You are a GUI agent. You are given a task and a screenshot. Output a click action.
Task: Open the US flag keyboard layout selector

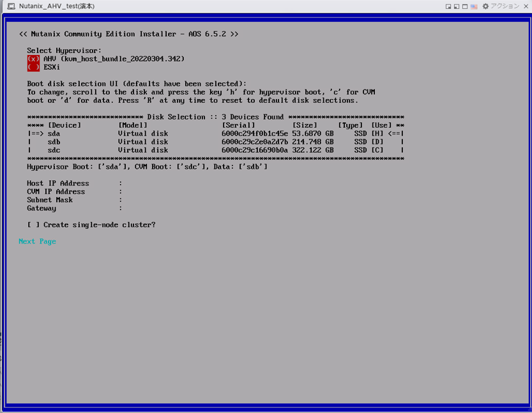point(474,6)
